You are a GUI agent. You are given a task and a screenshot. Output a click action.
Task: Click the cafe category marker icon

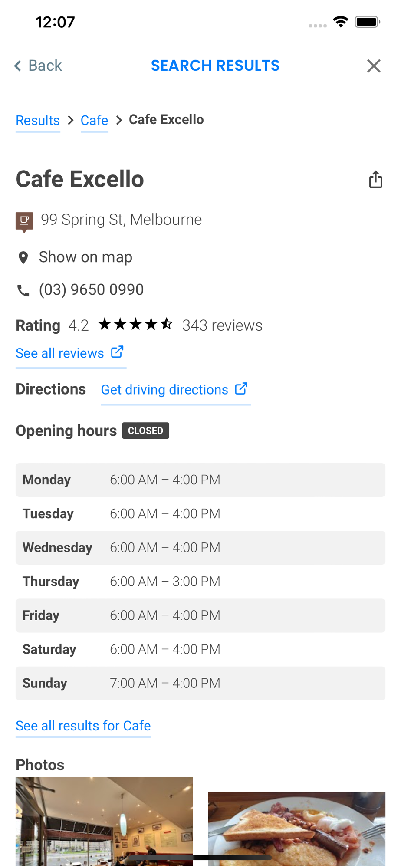[24, 222]
